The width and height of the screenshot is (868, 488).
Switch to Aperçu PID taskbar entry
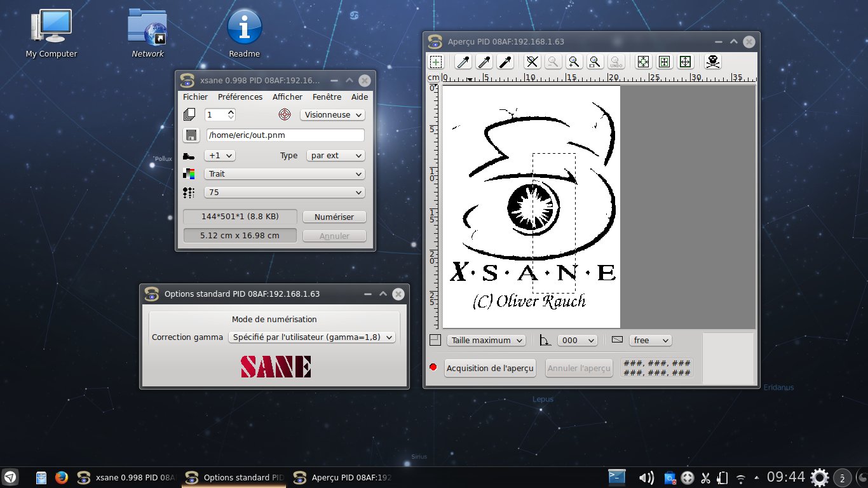click(x=342, y=477)
